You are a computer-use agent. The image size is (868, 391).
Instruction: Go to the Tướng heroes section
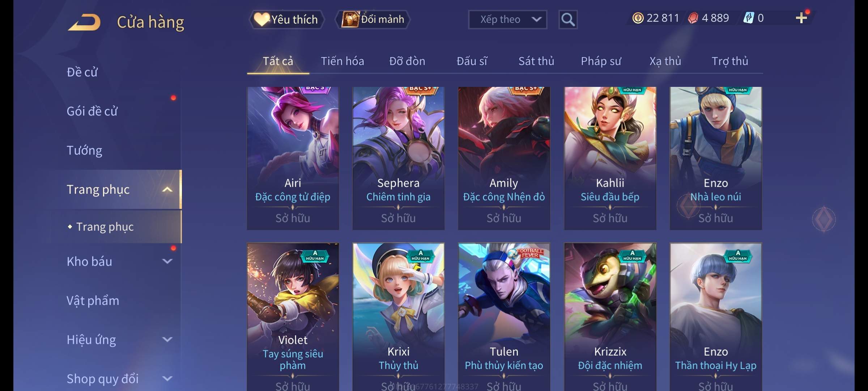[84, 150]
